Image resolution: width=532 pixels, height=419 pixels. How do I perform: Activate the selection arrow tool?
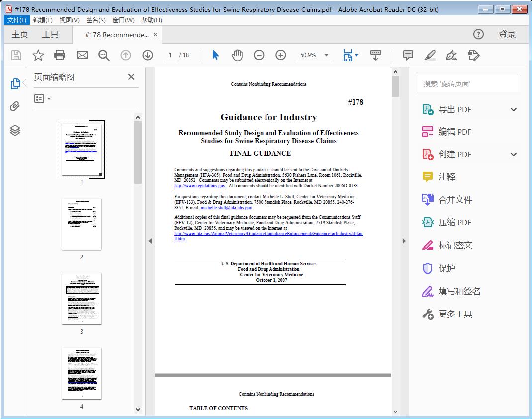pos(215,55)
